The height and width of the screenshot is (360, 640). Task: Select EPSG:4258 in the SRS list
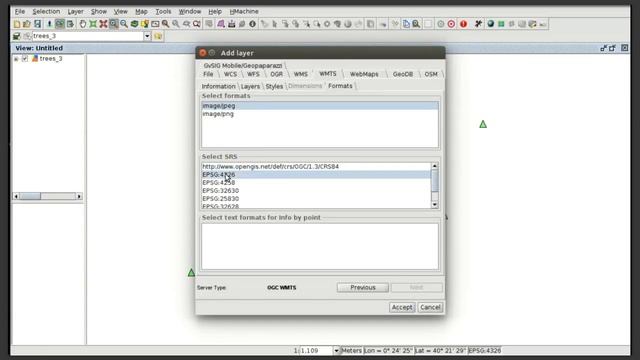(316, 182)
